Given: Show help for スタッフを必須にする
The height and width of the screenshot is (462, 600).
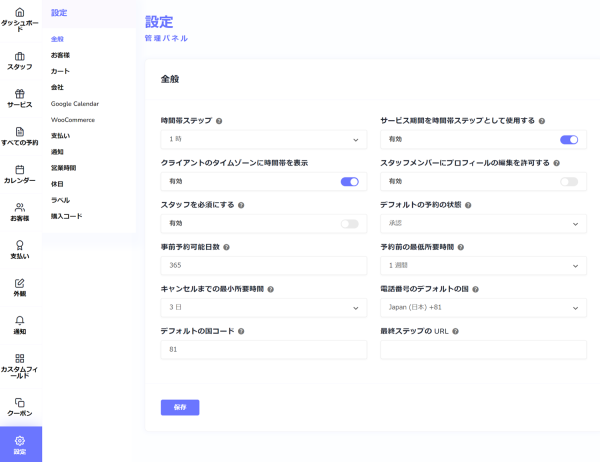Looking at the screenshot, I should click(x=241, y=205).
